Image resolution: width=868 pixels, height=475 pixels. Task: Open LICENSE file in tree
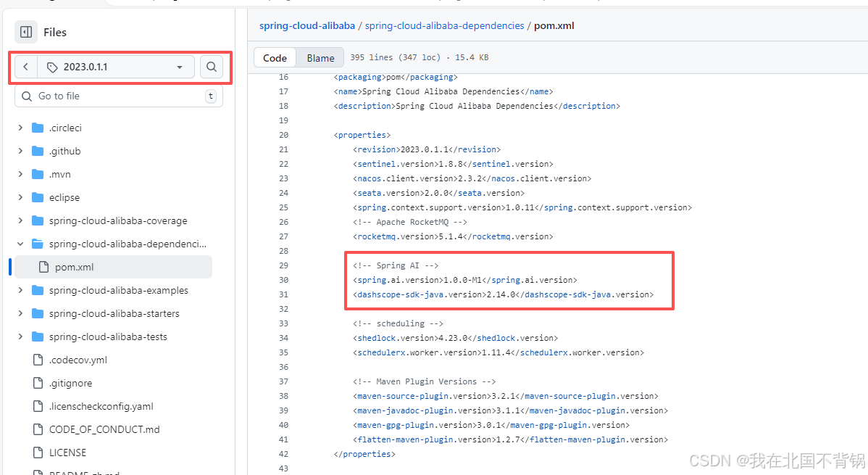pyautogui.click(x=67, y=453)
